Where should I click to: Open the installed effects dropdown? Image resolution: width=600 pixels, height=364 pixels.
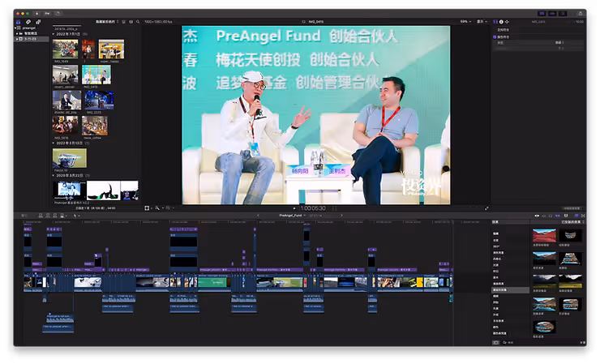(x=572, y=222)
